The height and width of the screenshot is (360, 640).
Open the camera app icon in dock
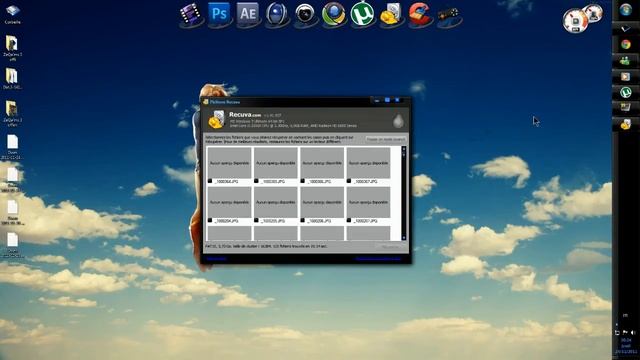(x=305, y=14)
